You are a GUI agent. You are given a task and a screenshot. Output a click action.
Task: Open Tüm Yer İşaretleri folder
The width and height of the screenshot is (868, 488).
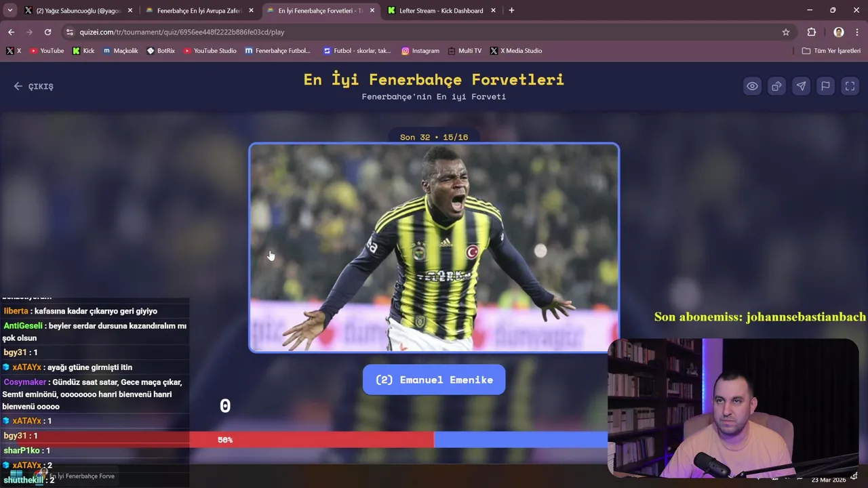(x=831, y=51)
